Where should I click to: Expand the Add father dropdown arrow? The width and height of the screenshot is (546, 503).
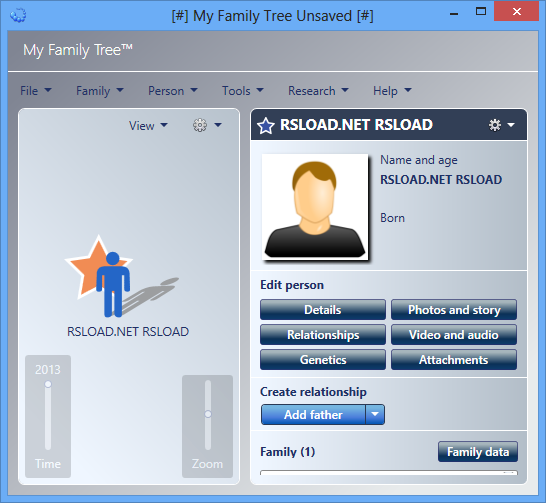coord(375,415)
